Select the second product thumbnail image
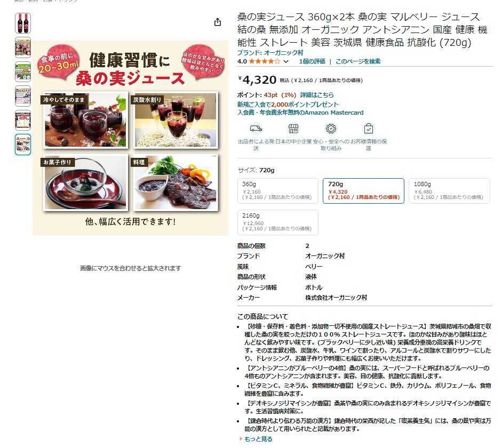The image size is (502, 448). [x=23, y=47]
